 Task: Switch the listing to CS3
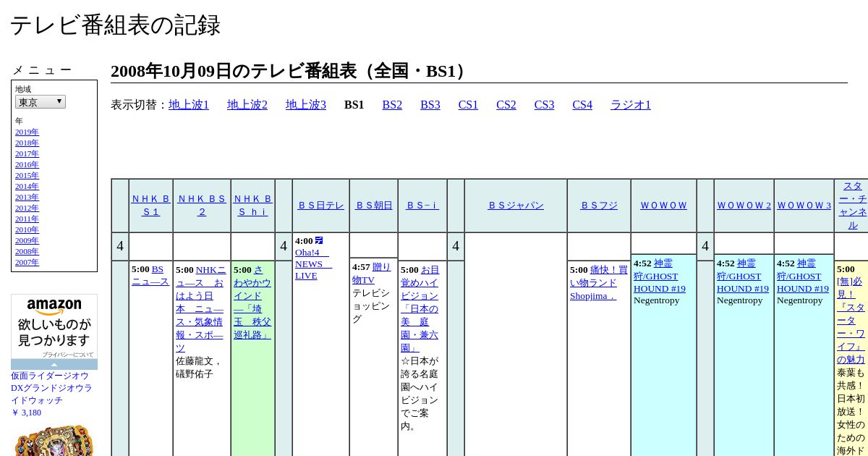pyautogui.click(x=544, y=105)
